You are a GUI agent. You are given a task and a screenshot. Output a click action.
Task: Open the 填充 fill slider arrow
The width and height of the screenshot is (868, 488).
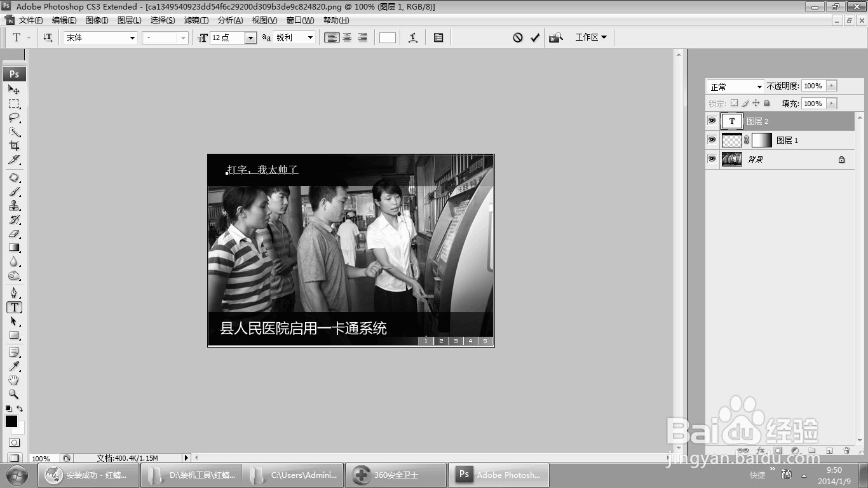(x=832, y=103)
